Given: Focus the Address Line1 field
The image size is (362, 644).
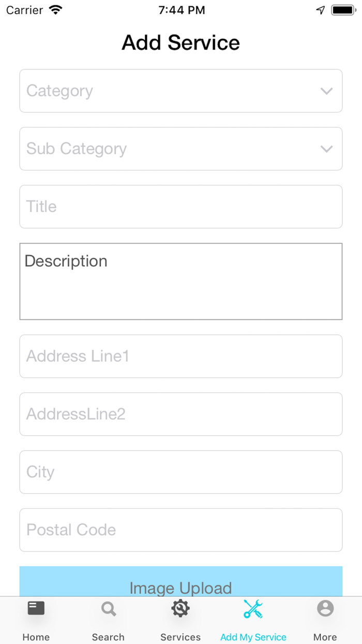Looking at the screenshot, I should click(181, 356).
